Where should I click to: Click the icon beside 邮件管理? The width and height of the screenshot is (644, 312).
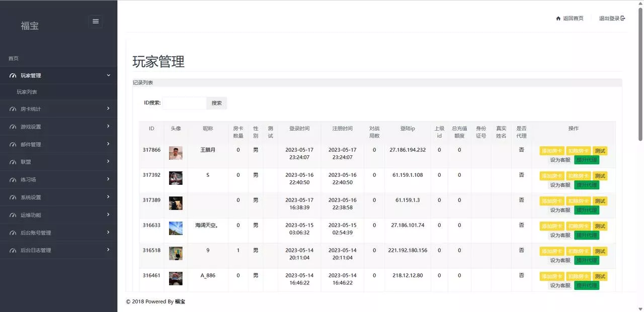pos(13,144)
